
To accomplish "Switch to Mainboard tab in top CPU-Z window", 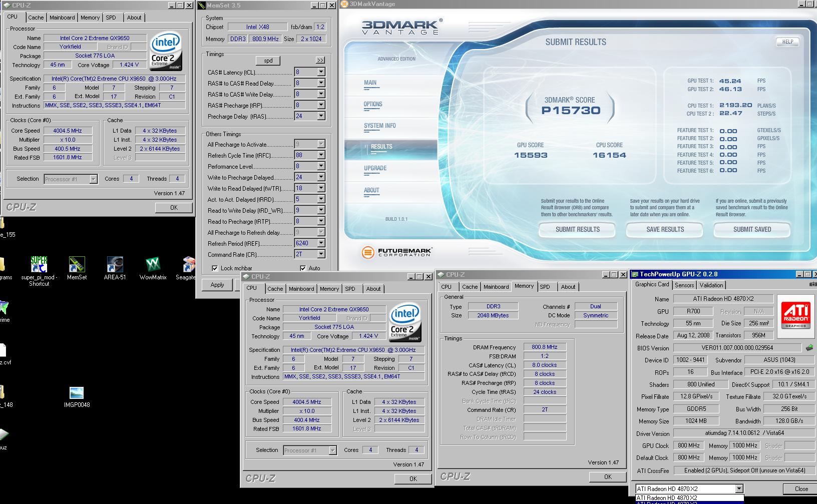I will point(62,18).
